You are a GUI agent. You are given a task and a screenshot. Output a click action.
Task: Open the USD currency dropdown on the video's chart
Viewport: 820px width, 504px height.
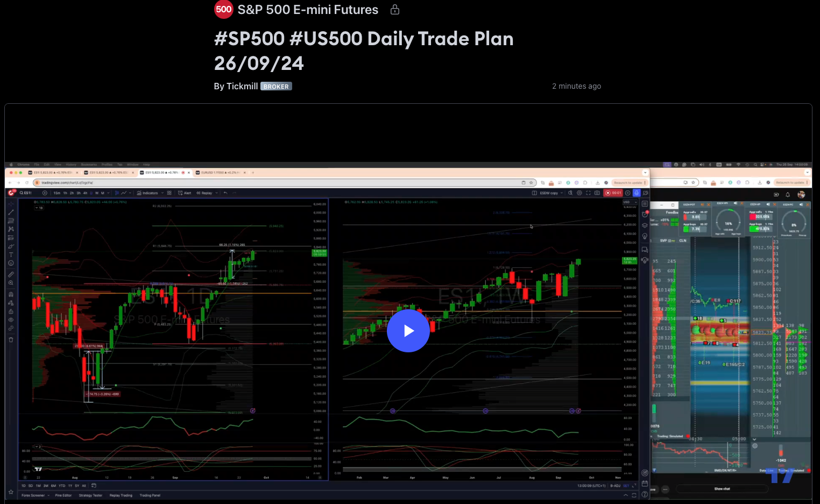(x=629, y=202)
